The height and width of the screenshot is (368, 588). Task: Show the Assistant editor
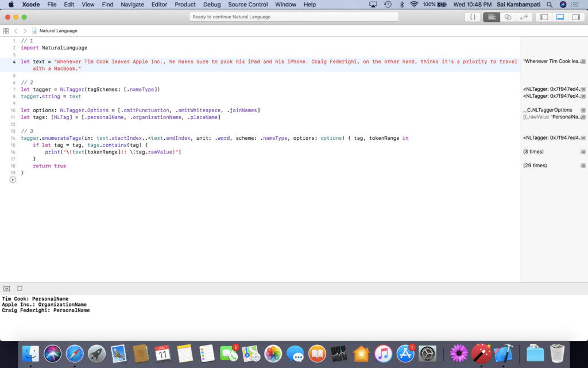pos(508,17)
